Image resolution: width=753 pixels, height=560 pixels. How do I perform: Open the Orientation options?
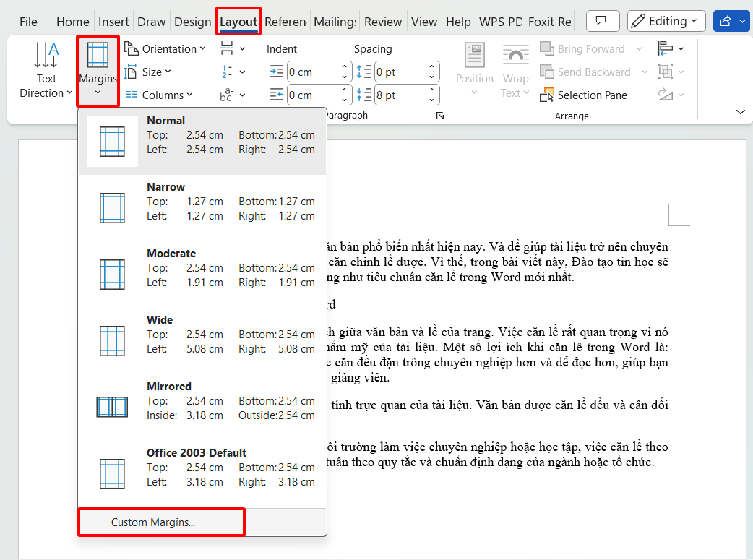pos(165,49)
